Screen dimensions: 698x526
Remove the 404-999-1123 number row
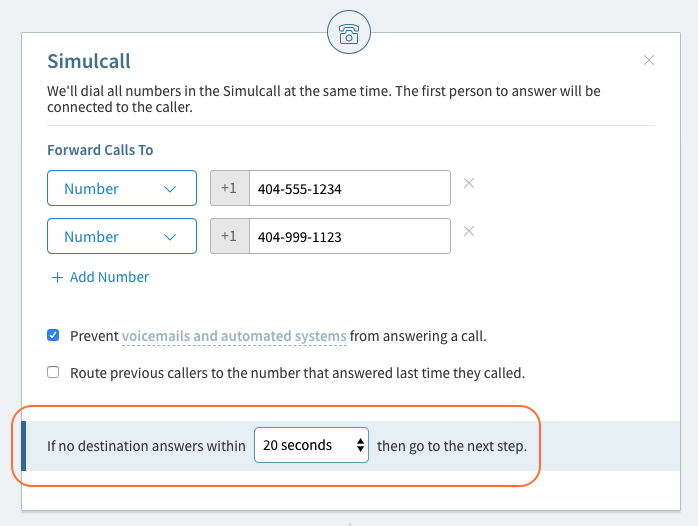tap(469, 231)
